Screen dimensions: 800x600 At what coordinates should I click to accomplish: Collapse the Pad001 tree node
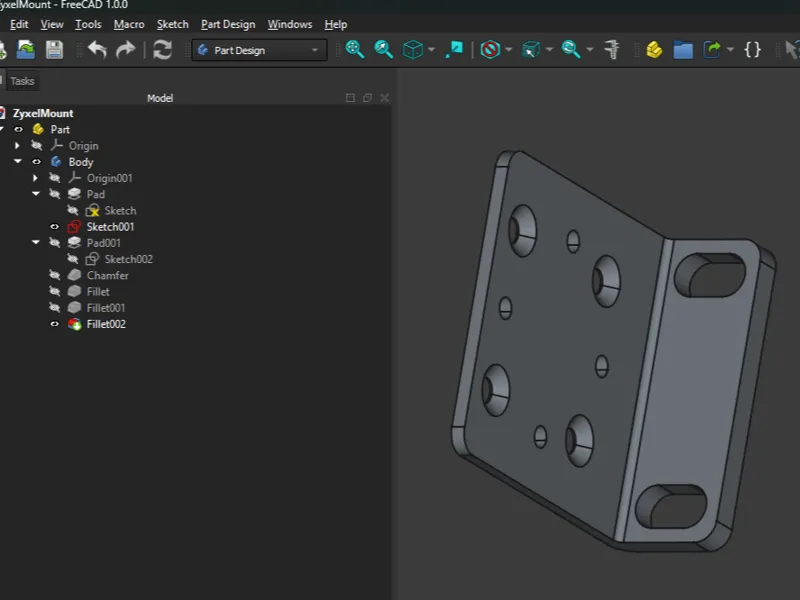(36, 242)
